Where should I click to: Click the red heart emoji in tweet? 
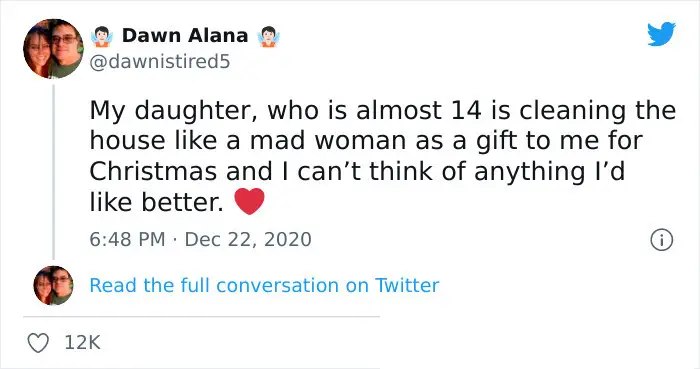pos(250,202)
